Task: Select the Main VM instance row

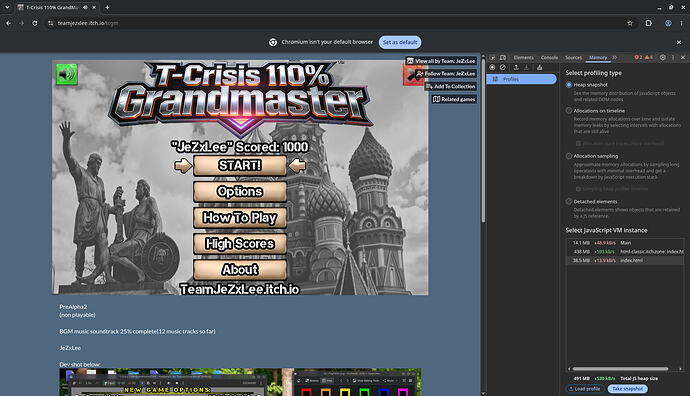Action: click(x=625, y=243)
